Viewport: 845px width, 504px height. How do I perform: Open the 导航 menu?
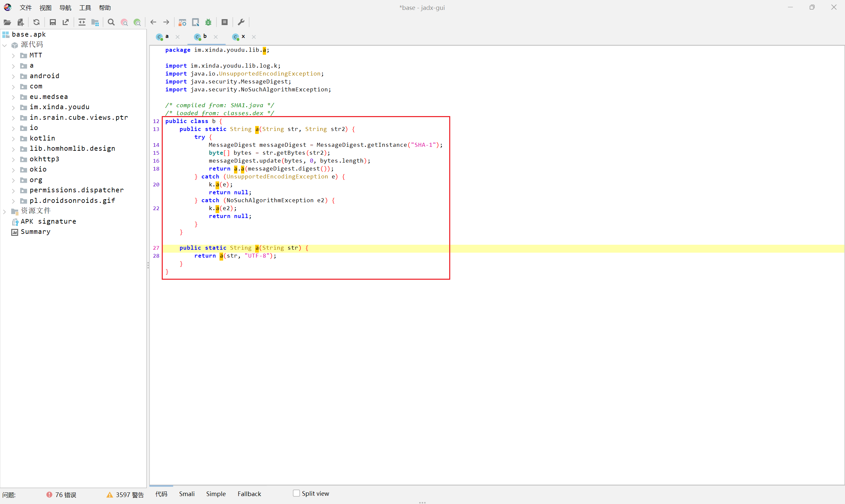[65, 8]
